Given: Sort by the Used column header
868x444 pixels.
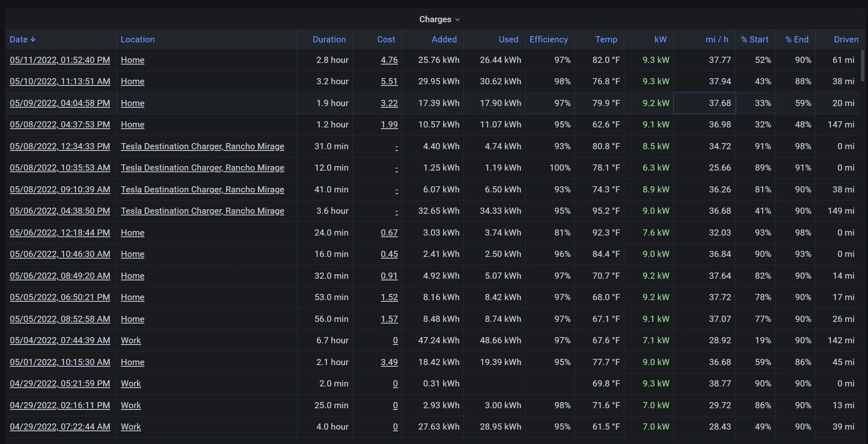Looking at the screenshot, I should click(x=508, y=39).
